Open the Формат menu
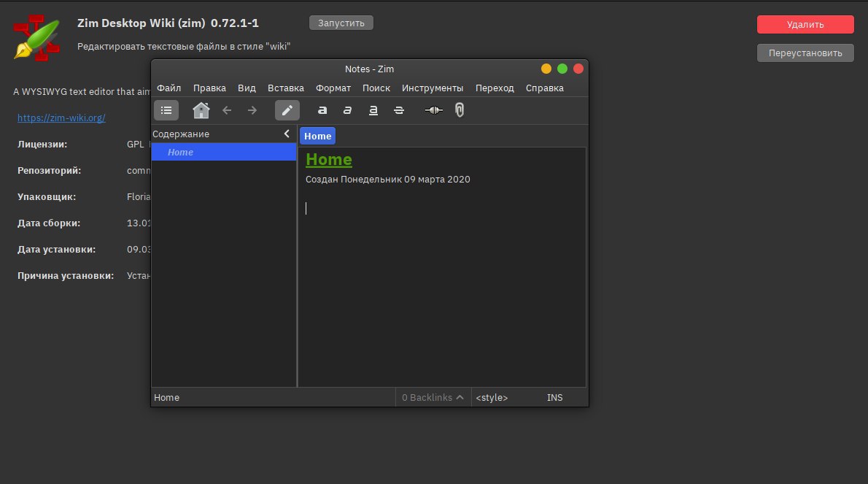Image resolution: width=868 pixels, height=484 pixels. click(333, 88)
